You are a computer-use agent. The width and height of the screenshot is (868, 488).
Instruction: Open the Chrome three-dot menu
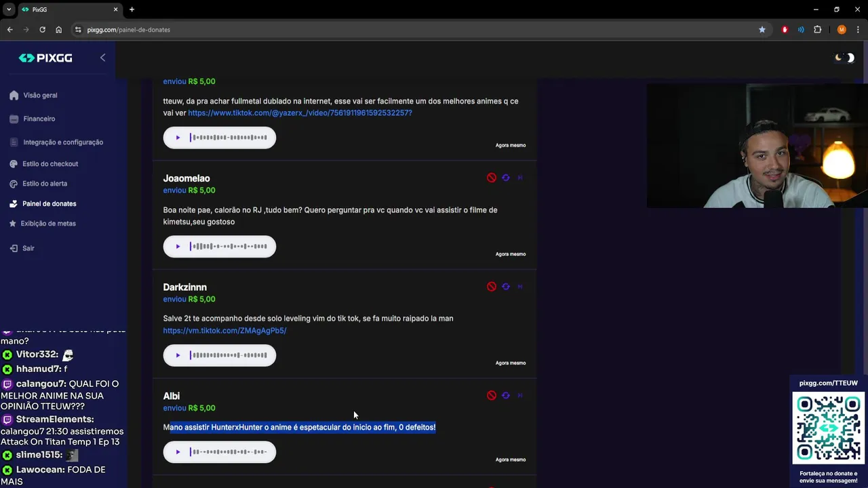pyautogui.click(x=858, y=30)
